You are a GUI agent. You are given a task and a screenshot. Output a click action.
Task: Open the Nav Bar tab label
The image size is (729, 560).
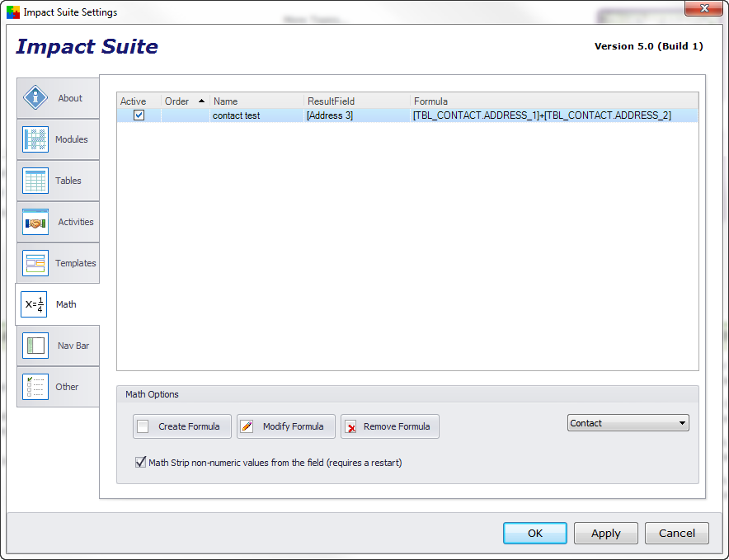[73, 346]
